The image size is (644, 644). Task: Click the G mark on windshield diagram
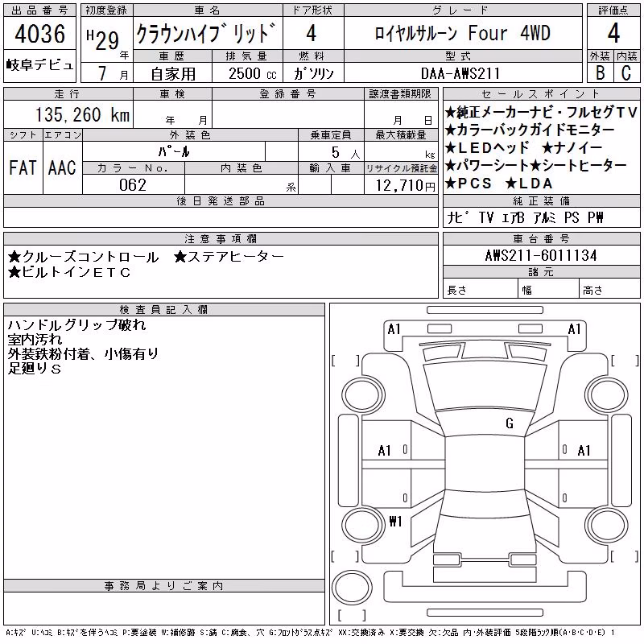pyautogui.click(x=510, y=423)
